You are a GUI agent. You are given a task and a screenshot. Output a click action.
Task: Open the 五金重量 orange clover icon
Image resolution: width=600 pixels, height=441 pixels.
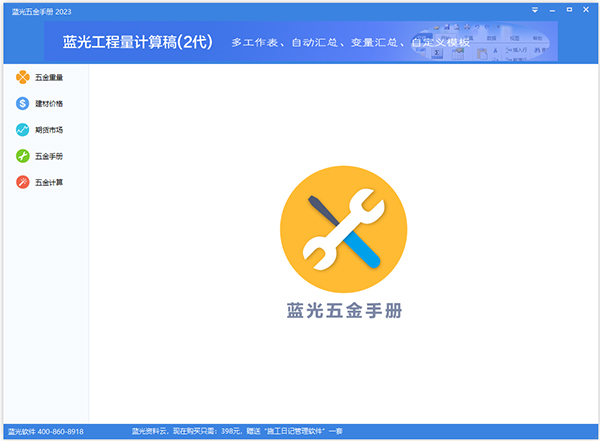[23, 77]
